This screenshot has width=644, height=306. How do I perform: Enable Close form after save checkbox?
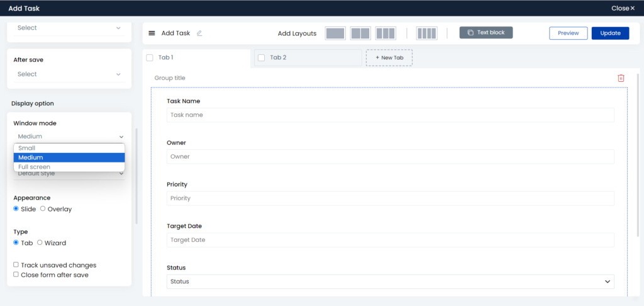tap(16, 275)
